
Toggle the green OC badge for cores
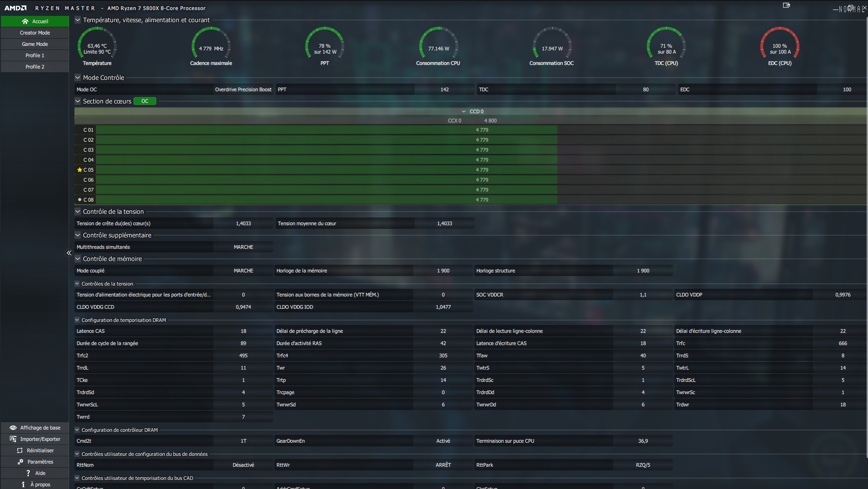pyautogui.click(x=145, y=101)
